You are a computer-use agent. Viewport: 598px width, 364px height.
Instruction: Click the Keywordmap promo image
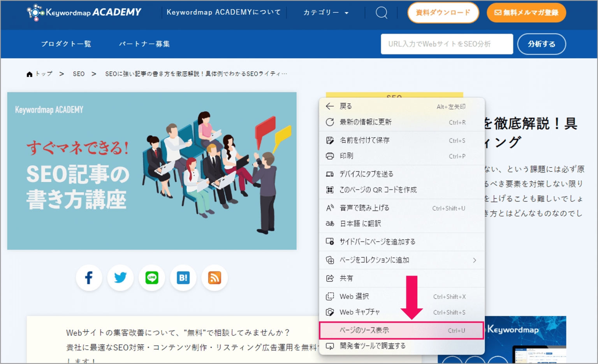click(x=526, y=339)
